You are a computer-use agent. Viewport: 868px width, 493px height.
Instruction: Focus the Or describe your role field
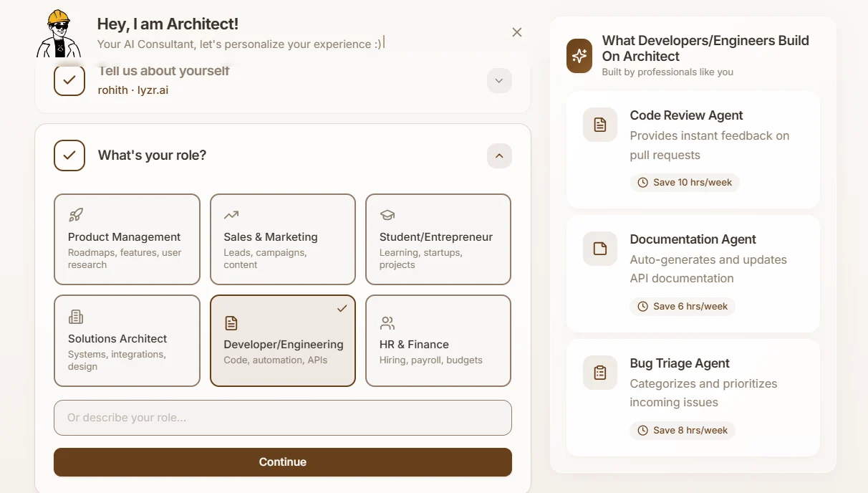[x=283, y=418]
